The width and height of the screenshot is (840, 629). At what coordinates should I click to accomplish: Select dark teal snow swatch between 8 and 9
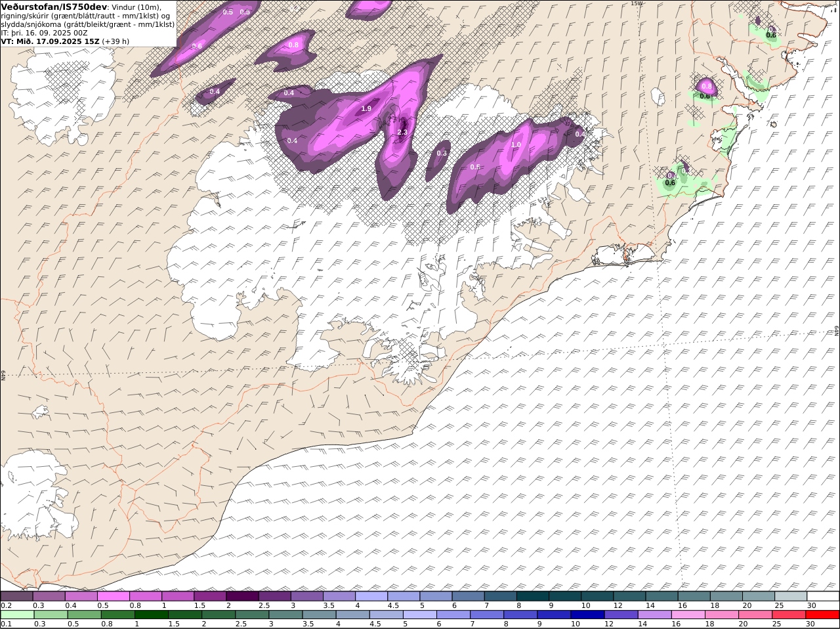point(533,596)
